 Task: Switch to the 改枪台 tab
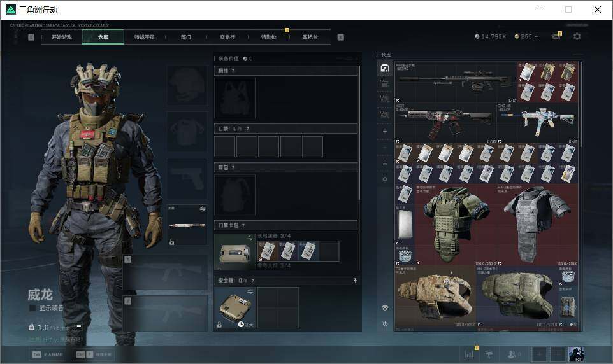point(310,37)
